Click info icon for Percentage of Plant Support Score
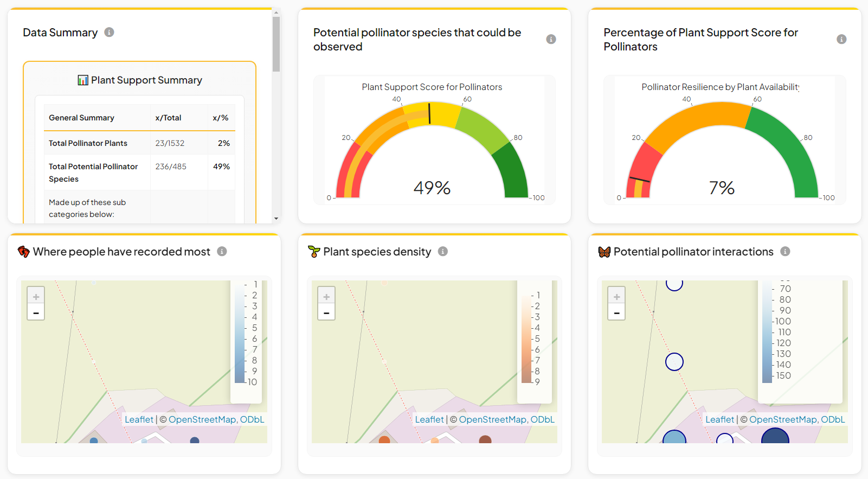 pos(841,40)
